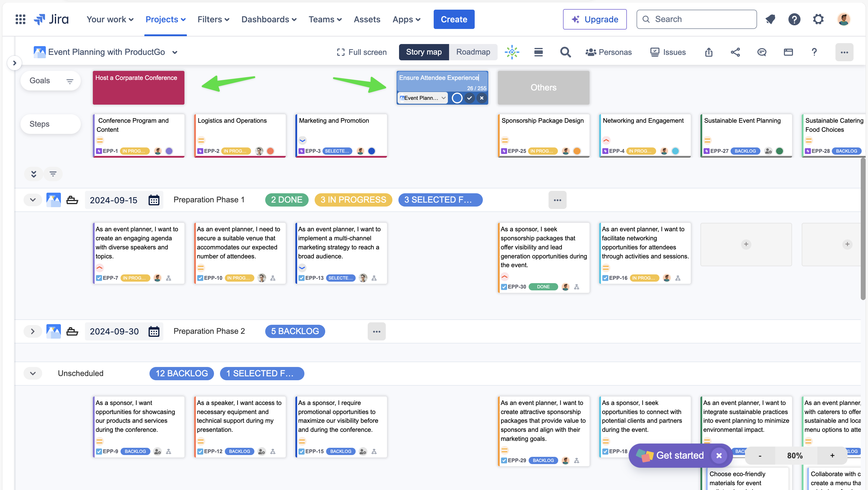The height and width of the screenshot is (490, 868).
Task: Open the Event Plann... project dropdown in goal card
Action: pos(423,98)
